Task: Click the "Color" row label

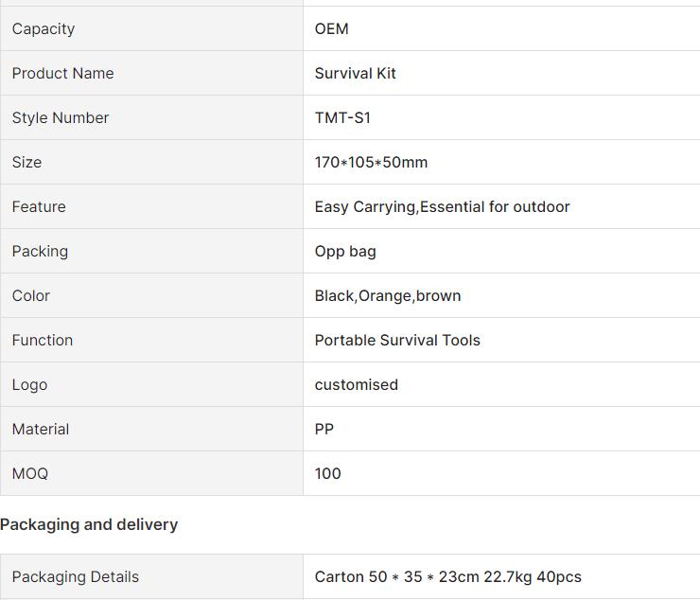Action: coord(31,295)
